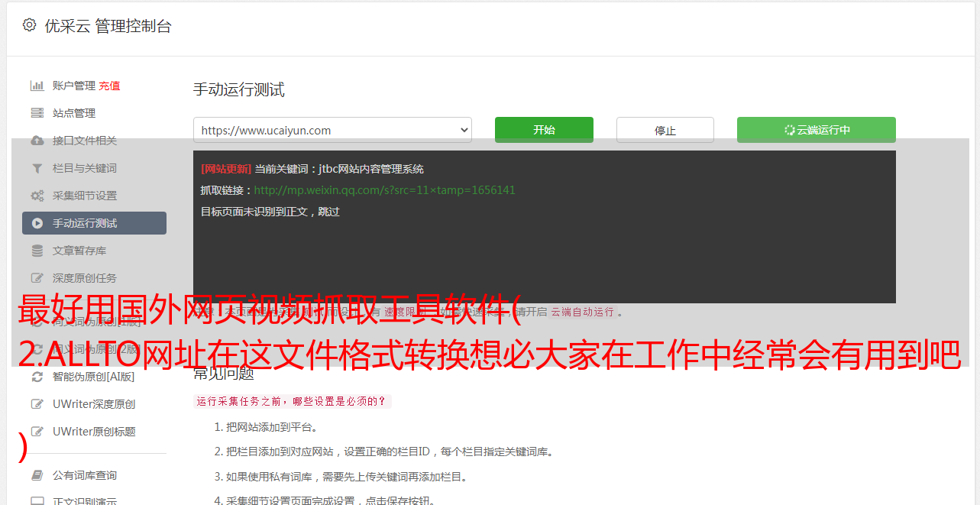Open UWriter原创标题 menu item

coord(94,432)
